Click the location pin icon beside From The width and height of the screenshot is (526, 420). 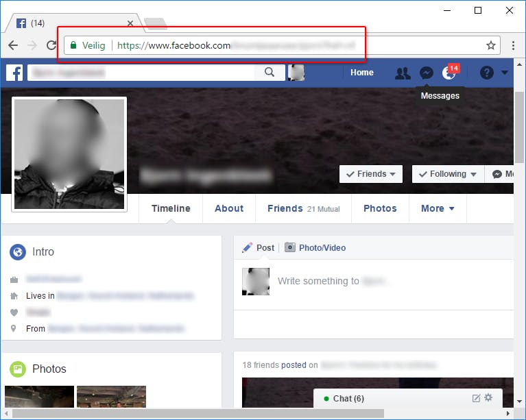point(14,328)
